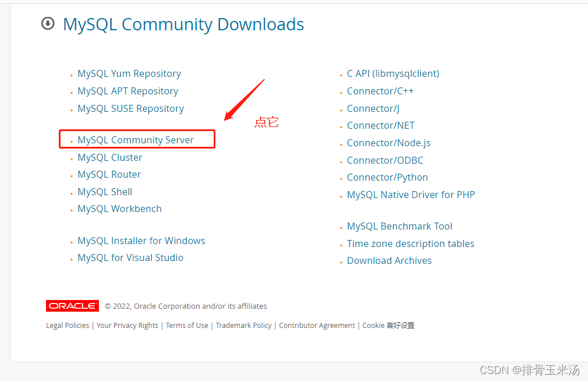Select the Connector/NET link

381,125
